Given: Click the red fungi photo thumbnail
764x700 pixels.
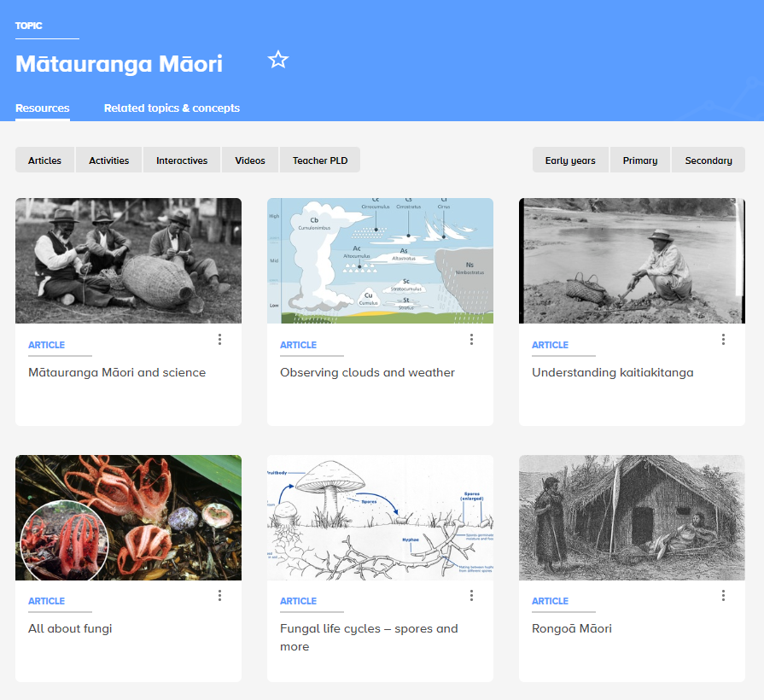Looking at the screenshot, I should [128, 517].
